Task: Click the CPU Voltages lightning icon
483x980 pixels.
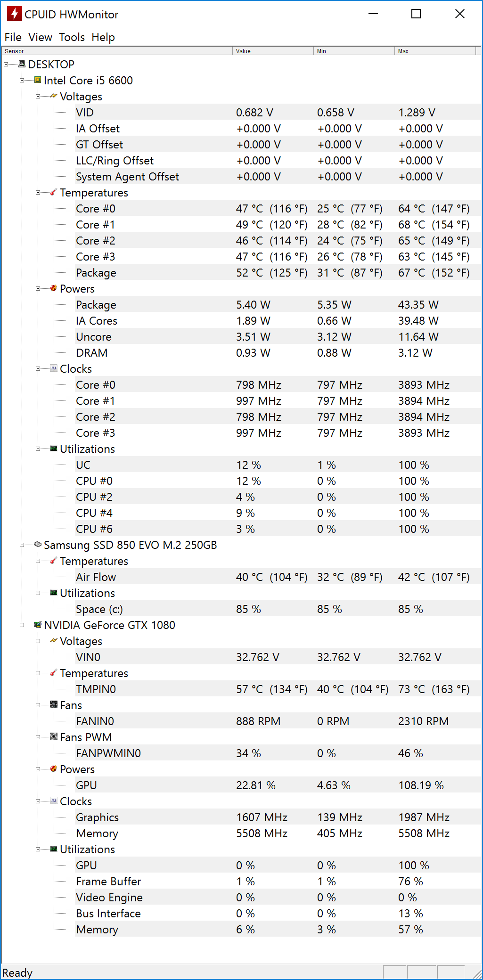Action: [x=54, y=96]
